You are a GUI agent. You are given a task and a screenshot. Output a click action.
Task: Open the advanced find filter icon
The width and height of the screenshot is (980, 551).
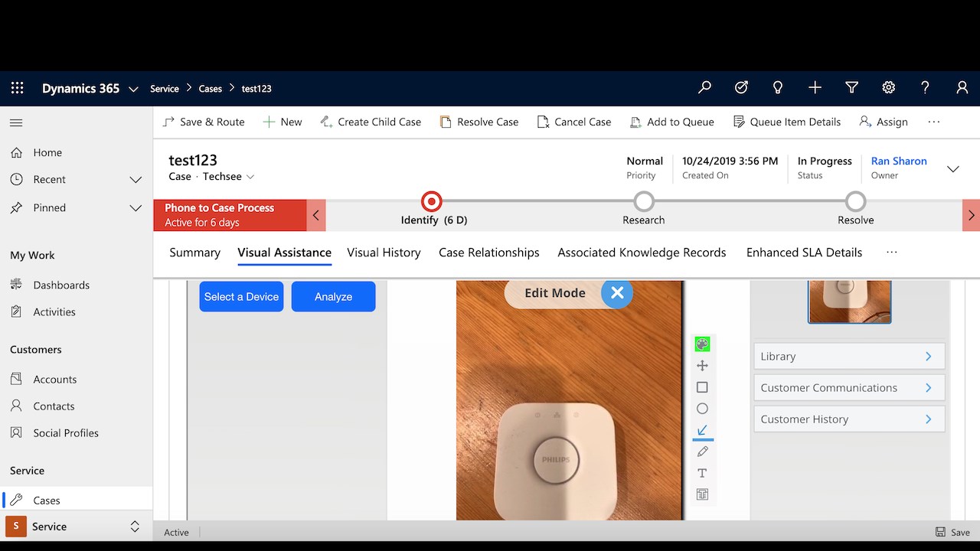(x=851, y=88)
